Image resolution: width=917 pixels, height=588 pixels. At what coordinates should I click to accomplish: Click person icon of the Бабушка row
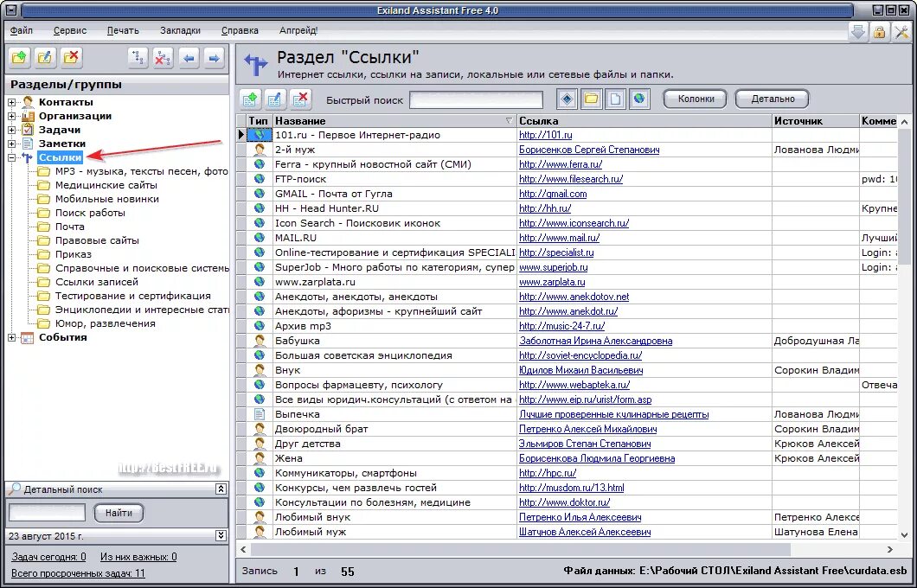tap(259, 341)
